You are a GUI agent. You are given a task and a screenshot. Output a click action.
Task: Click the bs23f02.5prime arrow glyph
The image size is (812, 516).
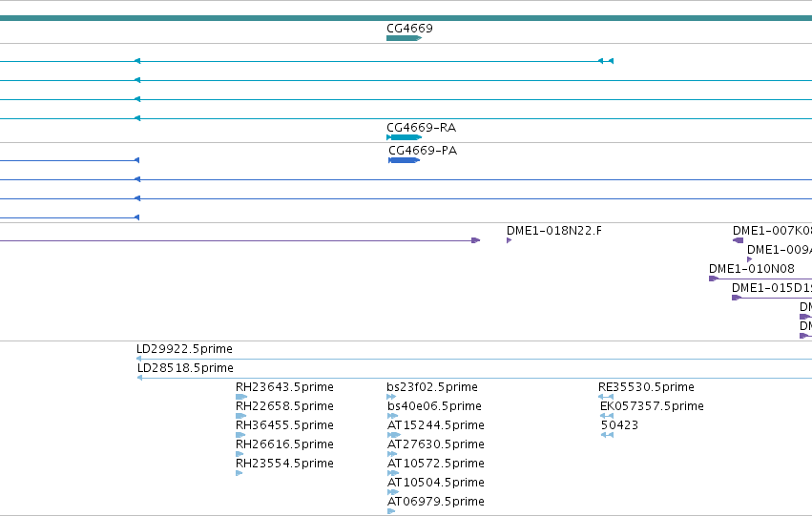391,397
